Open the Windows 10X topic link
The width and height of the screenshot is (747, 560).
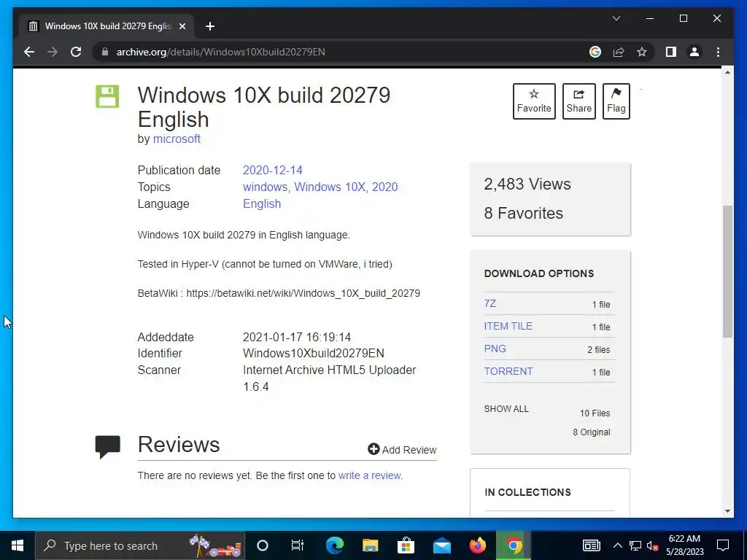point(330,187)
